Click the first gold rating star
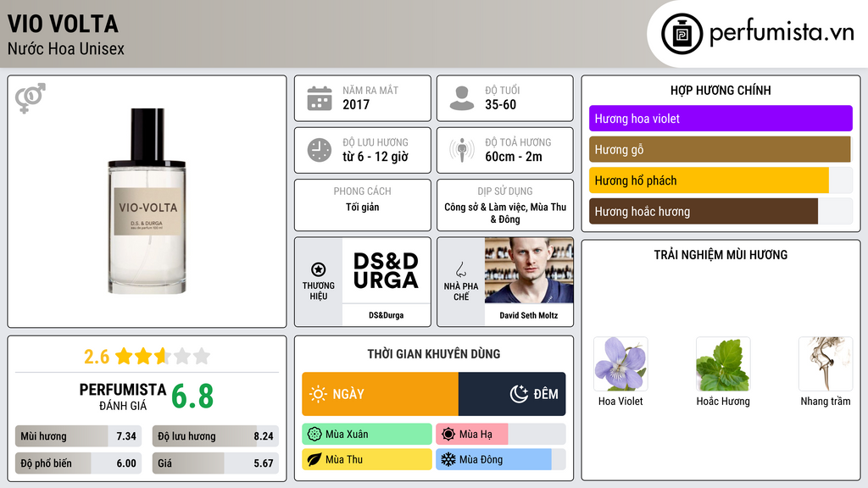Image resolution: width=868 pixels, height=488 pixels. click(124, 356)
